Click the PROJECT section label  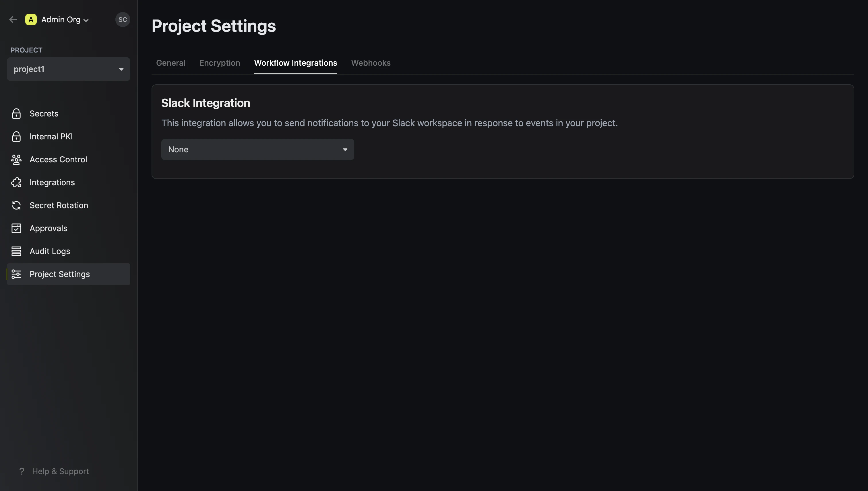click(26, 50)
